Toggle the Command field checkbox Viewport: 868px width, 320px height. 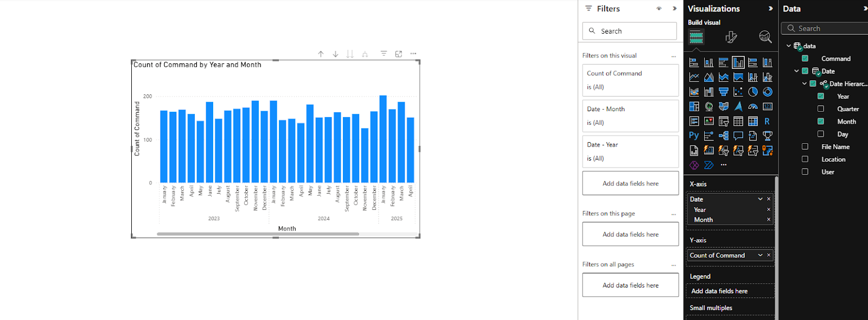805,59
